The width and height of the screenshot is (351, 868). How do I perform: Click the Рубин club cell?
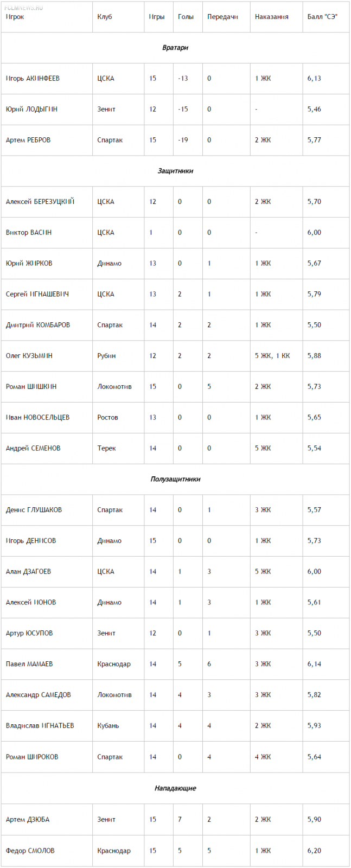(x=106, y=356)
